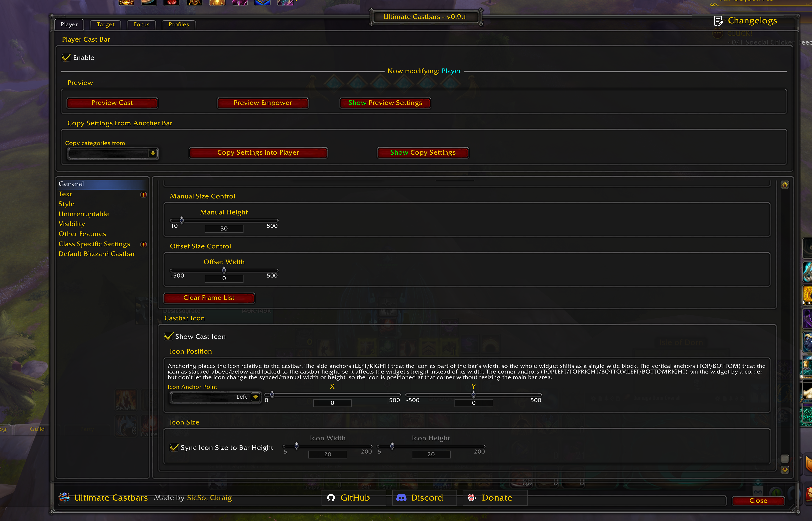This screenshot has width=812, height=521.
Task: Click the Ultimate Castbars logo in footer
Action: [x=64, y=497]
